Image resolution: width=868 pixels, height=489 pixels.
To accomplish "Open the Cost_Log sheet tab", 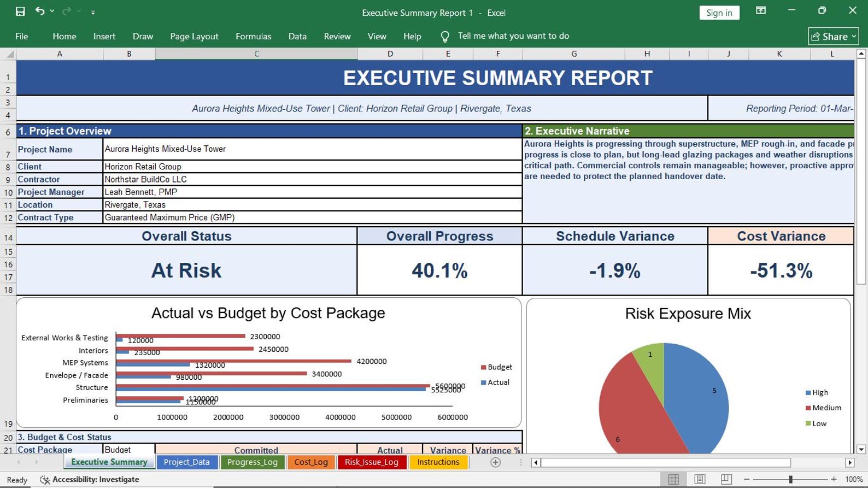I will [310, 462].
